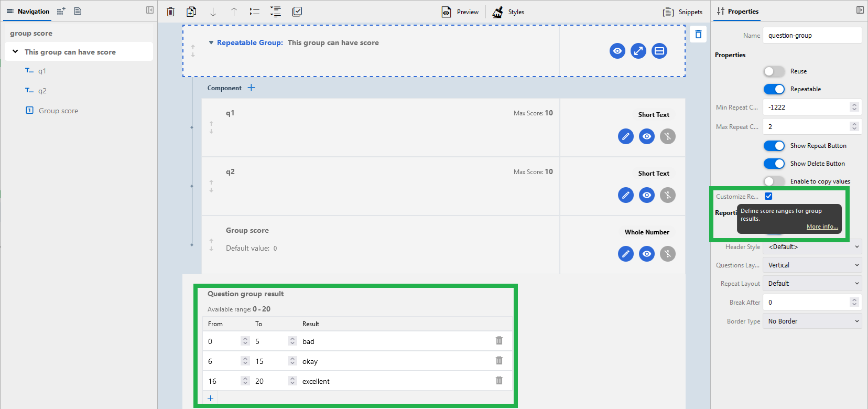Switch to the Navigation tab
Viewport: 868px width, 409px height.
(x=28, y=11)
